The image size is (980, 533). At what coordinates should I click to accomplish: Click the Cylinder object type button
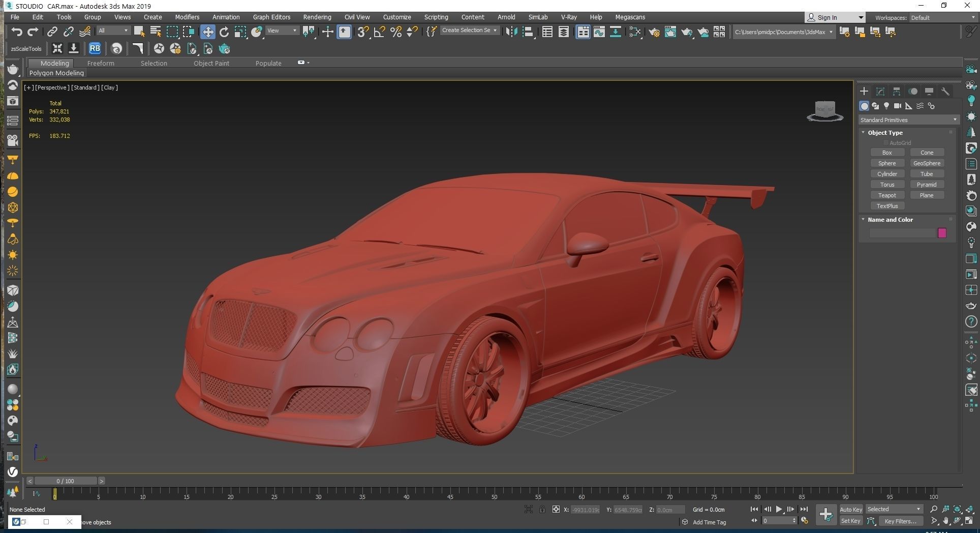point(887,174)
